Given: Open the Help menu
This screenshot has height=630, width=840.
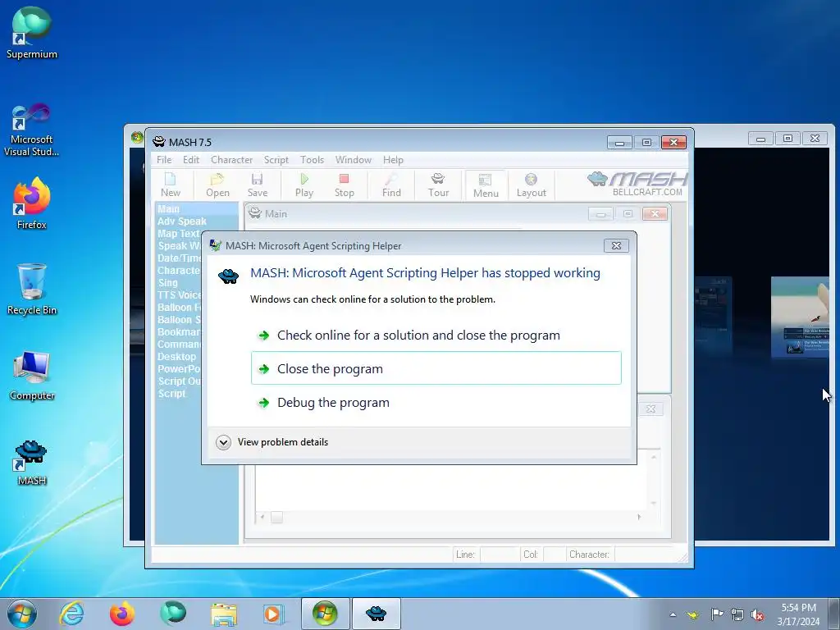Looking at the screenshot, I should [x=393, y=160].
